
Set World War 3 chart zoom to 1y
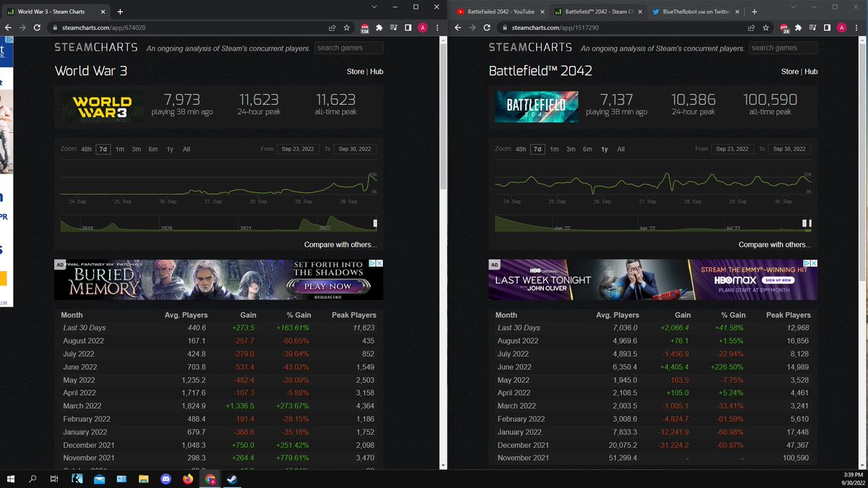click(x=170, y=149)
